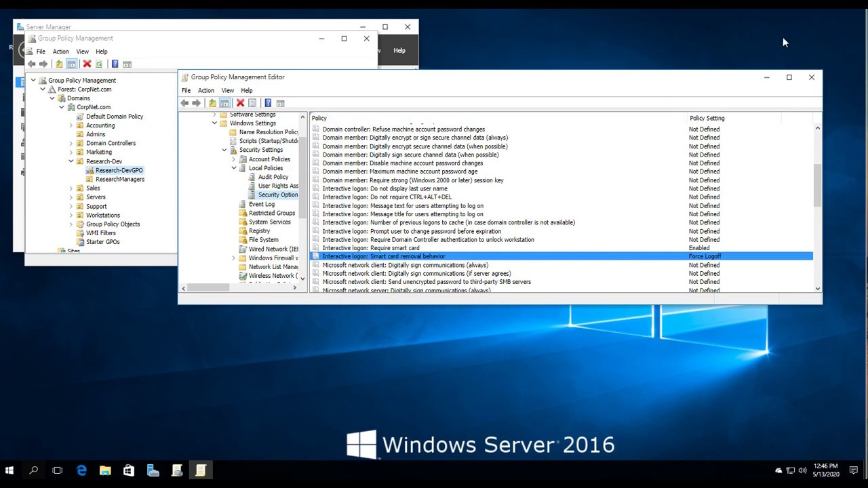Launch Internet Explorer from taskbar

click(81, 470)
